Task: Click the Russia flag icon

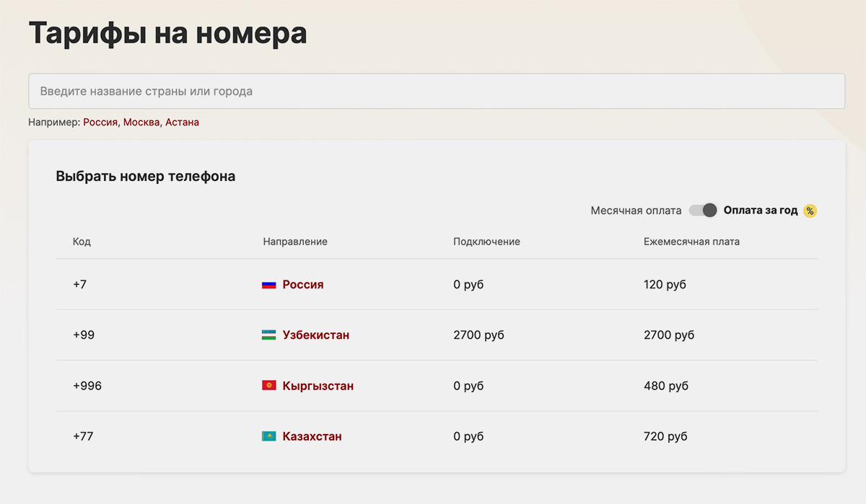Action: click(x=268, y=285)
